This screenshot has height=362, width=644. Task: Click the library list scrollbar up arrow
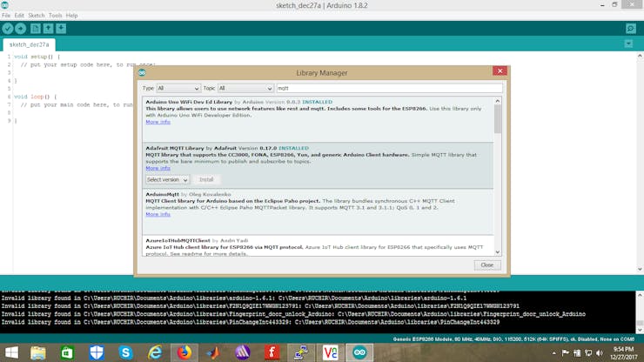pyautogui.click(x=498, y=101)
